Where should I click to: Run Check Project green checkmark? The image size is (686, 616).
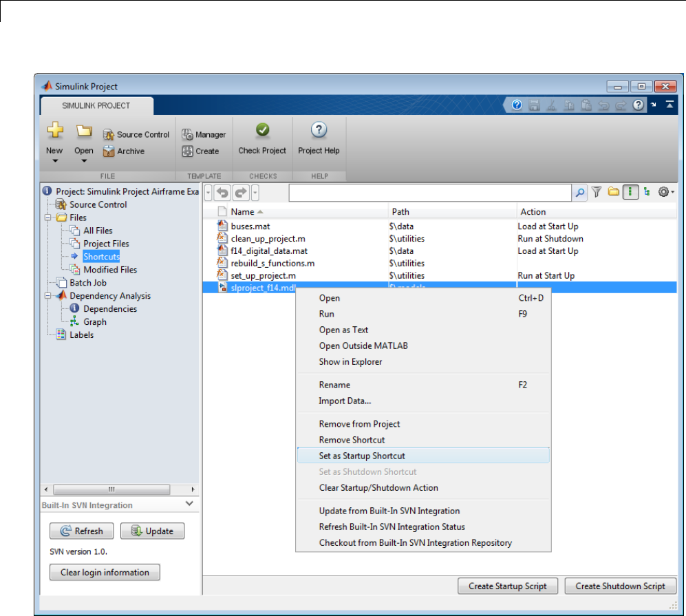[262, 129]
